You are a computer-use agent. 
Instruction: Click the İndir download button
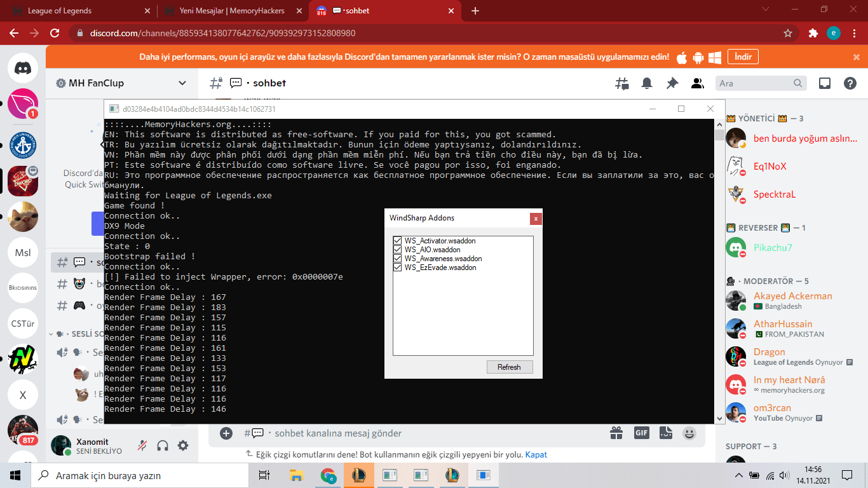(x=743, y=57)
